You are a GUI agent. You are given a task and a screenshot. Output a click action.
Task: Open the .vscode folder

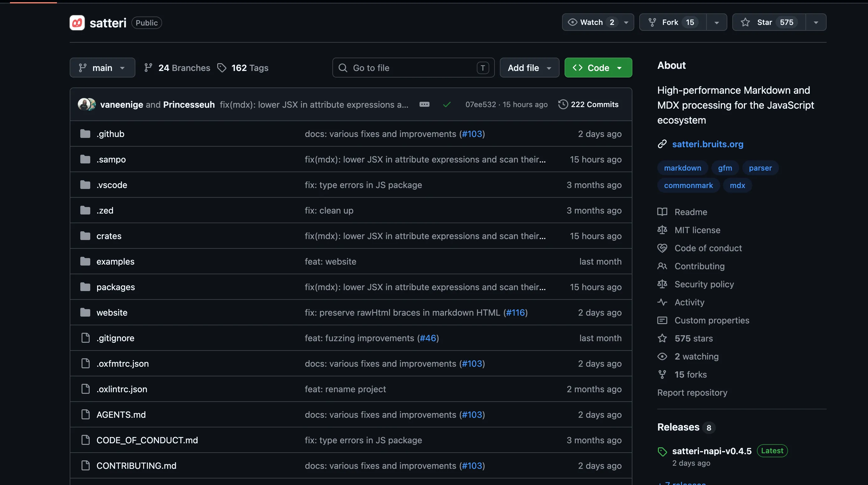tap(112, 185)
